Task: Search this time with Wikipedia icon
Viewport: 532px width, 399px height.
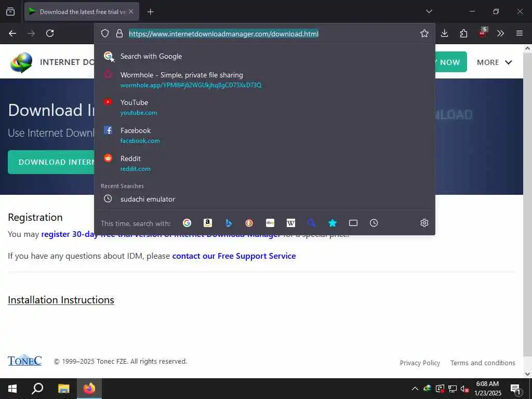Action: 291,223
